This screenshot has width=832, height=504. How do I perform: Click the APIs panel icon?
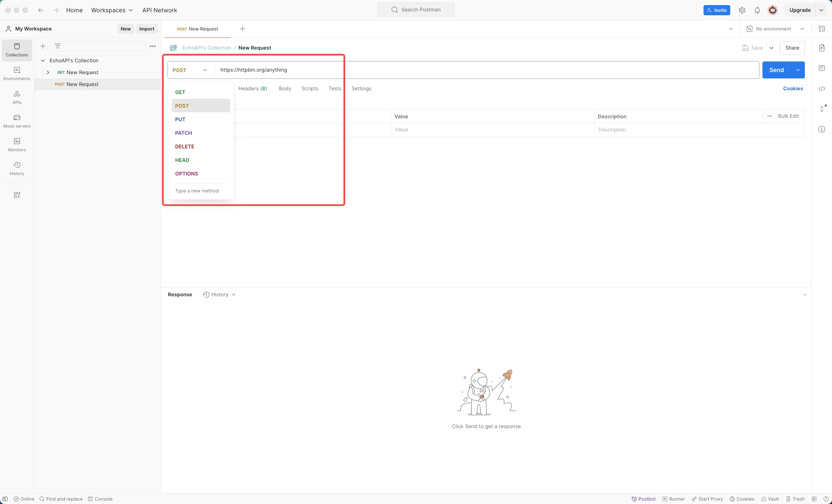(17, 96)
